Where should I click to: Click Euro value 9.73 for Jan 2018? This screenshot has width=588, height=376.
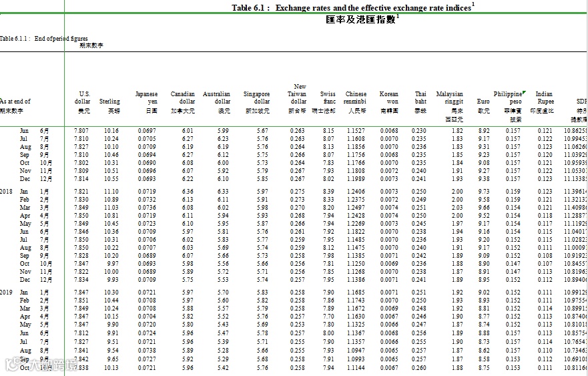tap(484, 192)
